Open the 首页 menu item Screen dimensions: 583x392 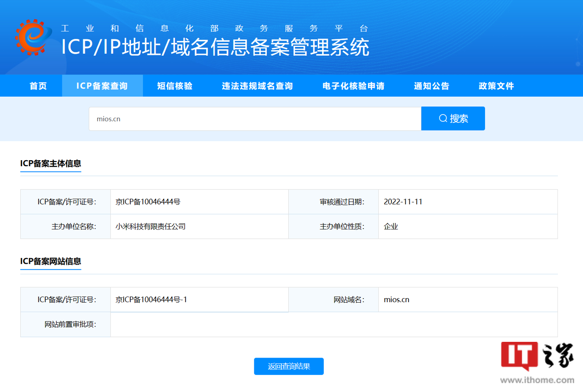(38, 85)
